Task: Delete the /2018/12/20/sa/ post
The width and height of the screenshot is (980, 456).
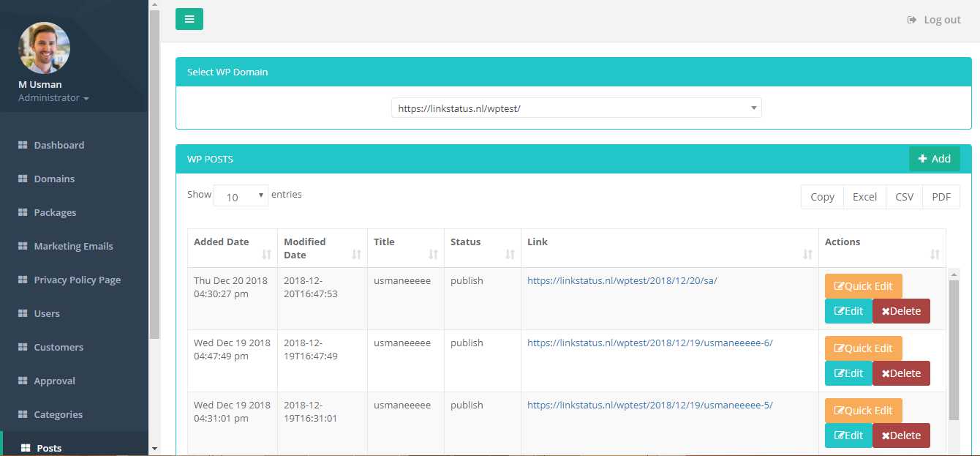Action: click(x=901, y=311)
